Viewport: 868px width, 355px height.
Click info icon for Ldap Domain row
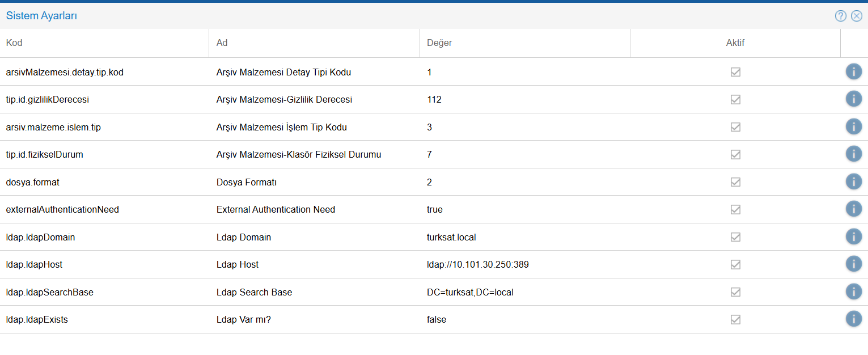(853, 236)
